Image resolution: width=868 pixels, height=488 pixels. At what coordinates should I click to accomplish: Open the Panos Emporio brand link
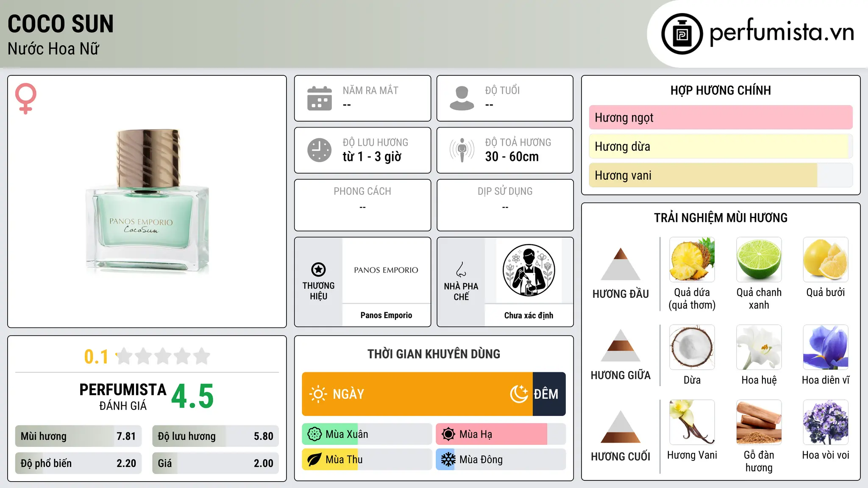click(386, 315)
